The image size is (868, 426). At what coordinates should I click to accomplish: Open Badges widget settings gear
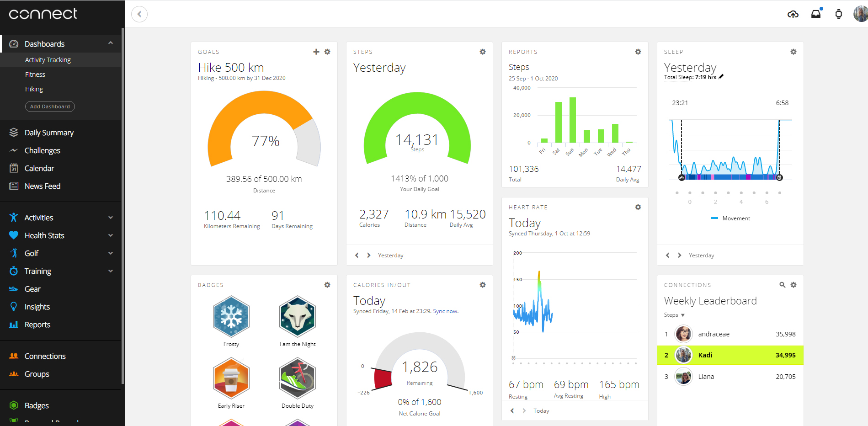tap(327, 285)
